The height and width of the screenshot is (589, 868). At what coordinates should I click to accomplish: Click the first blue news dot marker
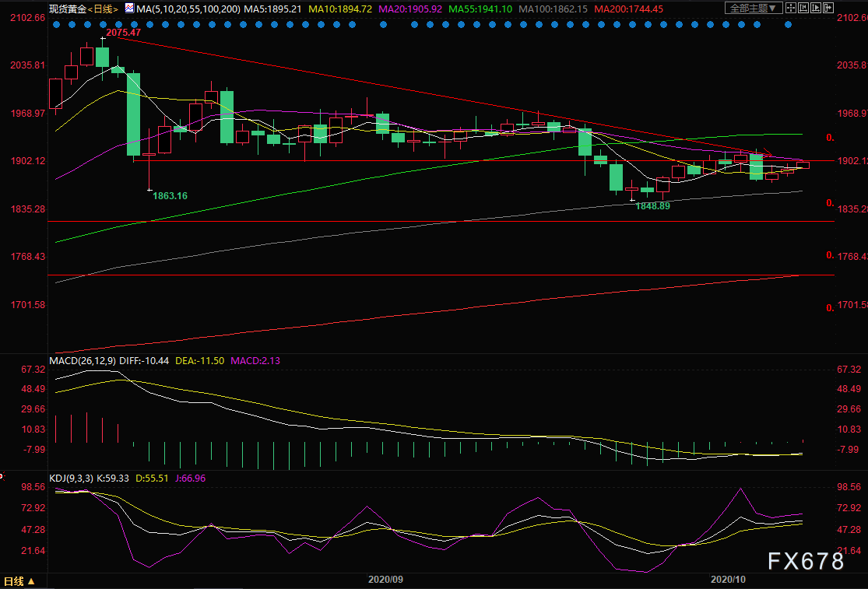click(56, 24)
